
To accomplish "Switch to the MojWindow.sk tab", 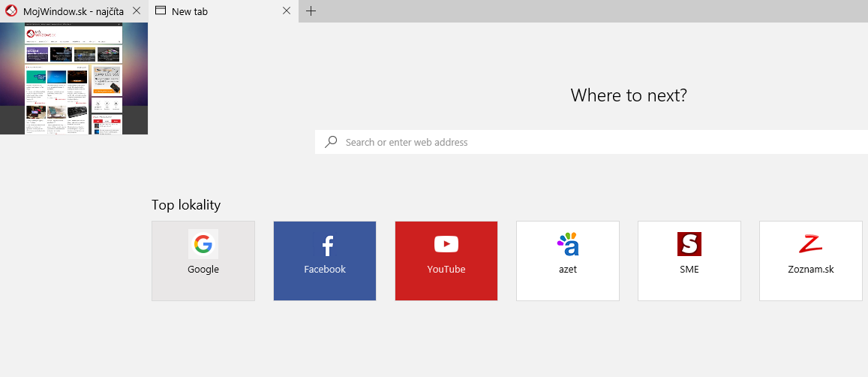I will (74, 11).
